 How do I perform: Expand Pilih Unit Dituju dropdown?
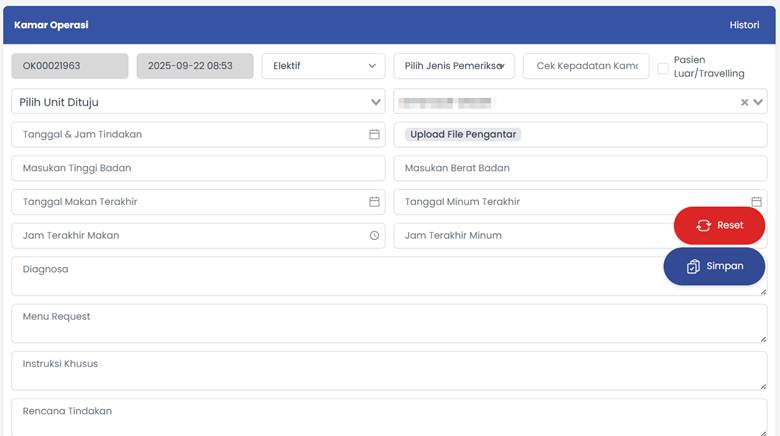[x=376, y=102]
